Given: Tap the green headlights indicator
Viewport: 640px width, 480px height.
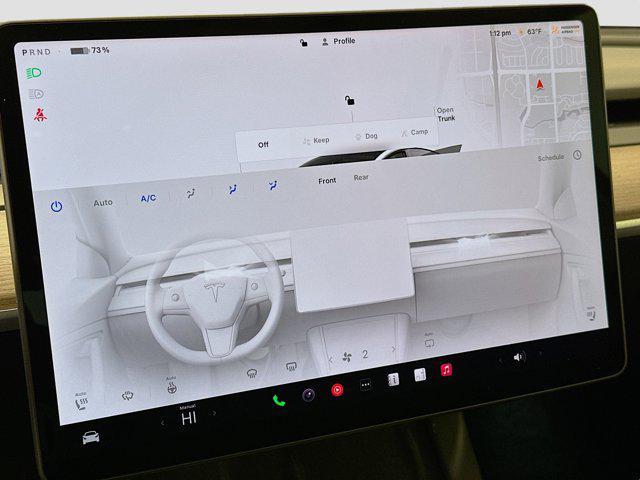Looking at the screenshot, I should click(34, 73).
